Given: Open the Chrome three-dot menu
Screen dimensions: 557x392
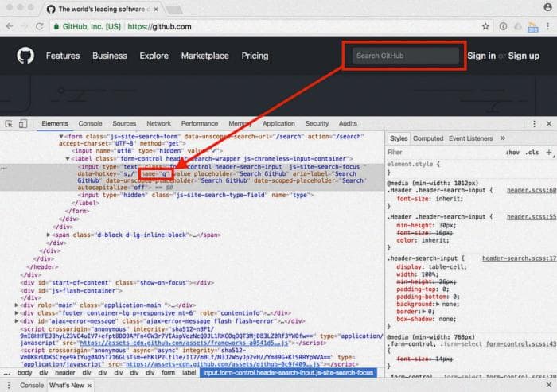Looking at the screenshot, I should [548, 26].
